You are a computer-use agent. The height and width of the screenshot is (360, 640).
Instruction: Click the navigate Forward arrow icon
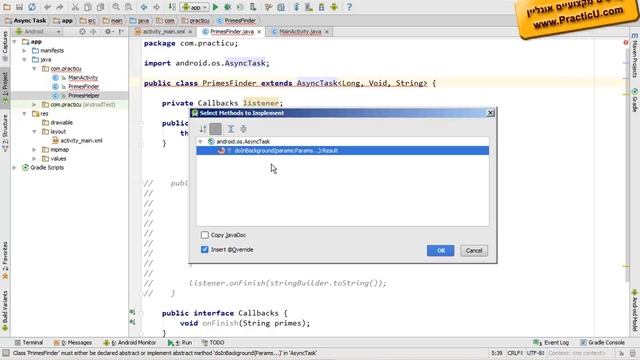156,7
